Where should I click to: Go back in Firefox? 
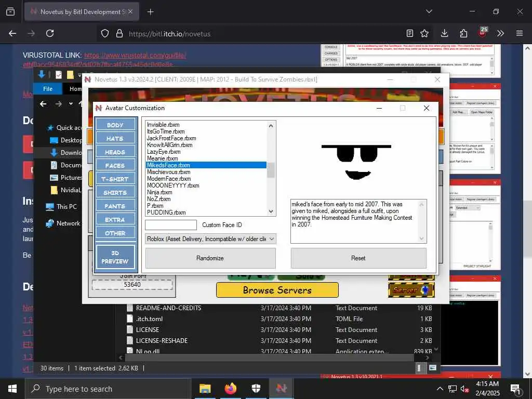tap(12, 33)
